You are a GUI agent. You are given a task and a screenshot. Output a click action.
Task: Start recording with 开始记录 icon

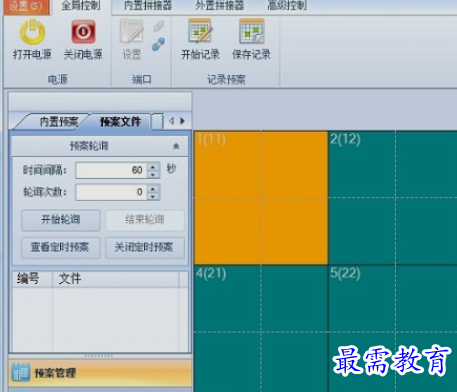[200, 31]
